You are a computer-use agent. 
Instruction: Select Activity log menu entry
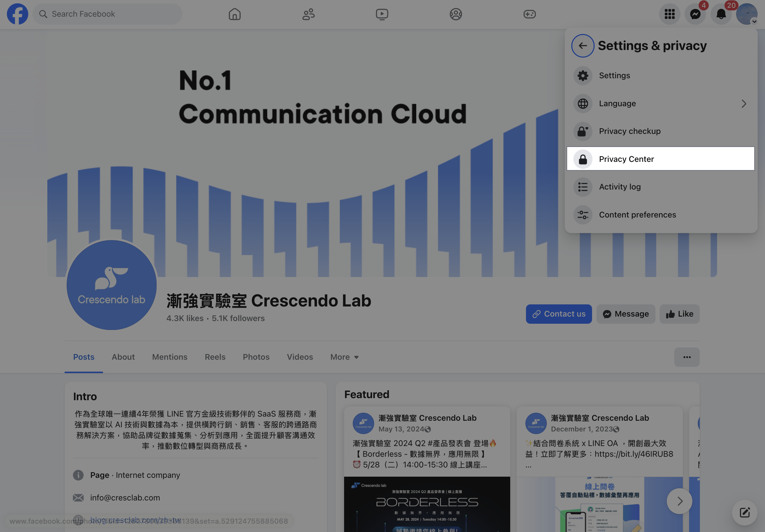click(x=661, y=187)
